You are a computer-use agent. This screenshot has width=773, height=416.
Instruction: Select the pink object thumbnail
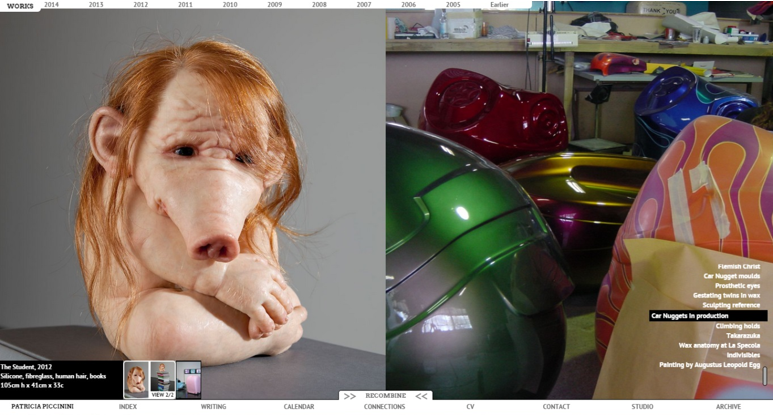coord(189,380)
